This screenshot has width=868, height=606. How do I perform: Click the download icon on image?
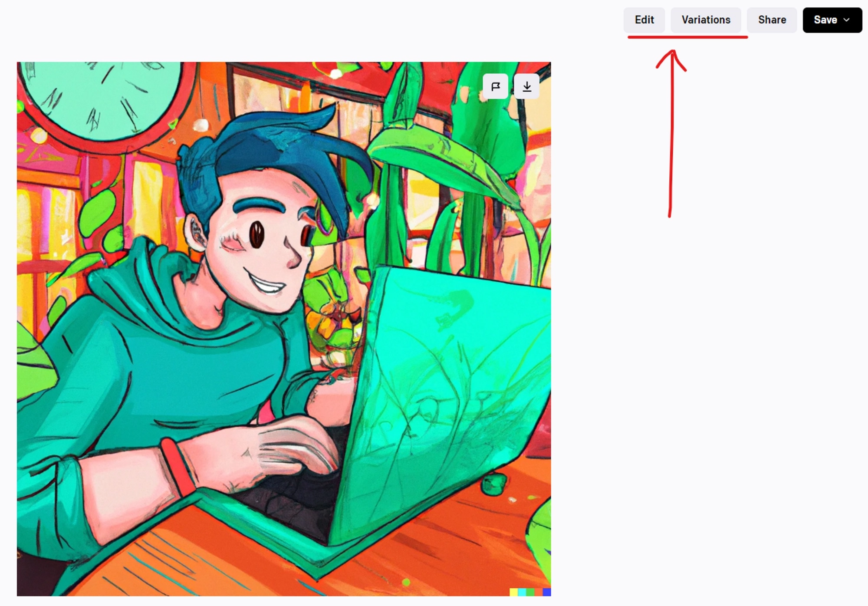pyautogui.click(x=526, y=86)
